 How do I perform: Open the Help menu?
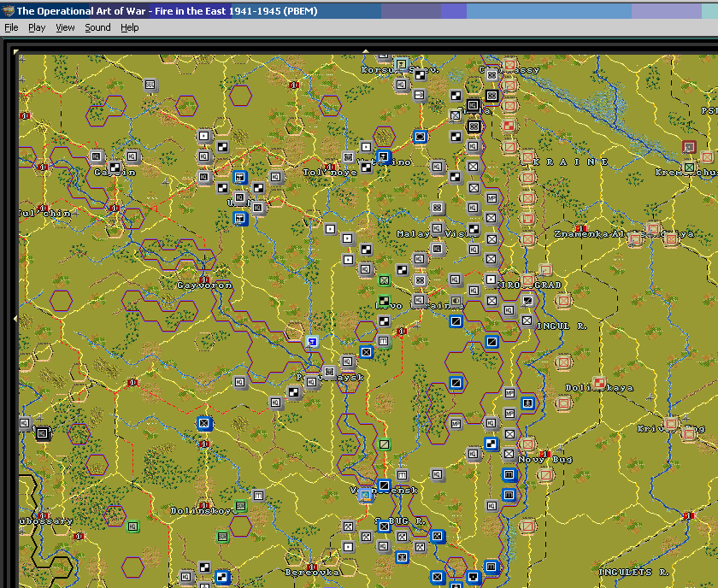click(130, 27)
